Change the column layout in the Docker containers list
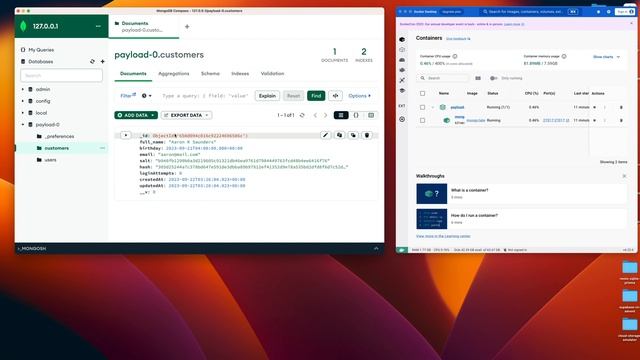 pos(478,78)
